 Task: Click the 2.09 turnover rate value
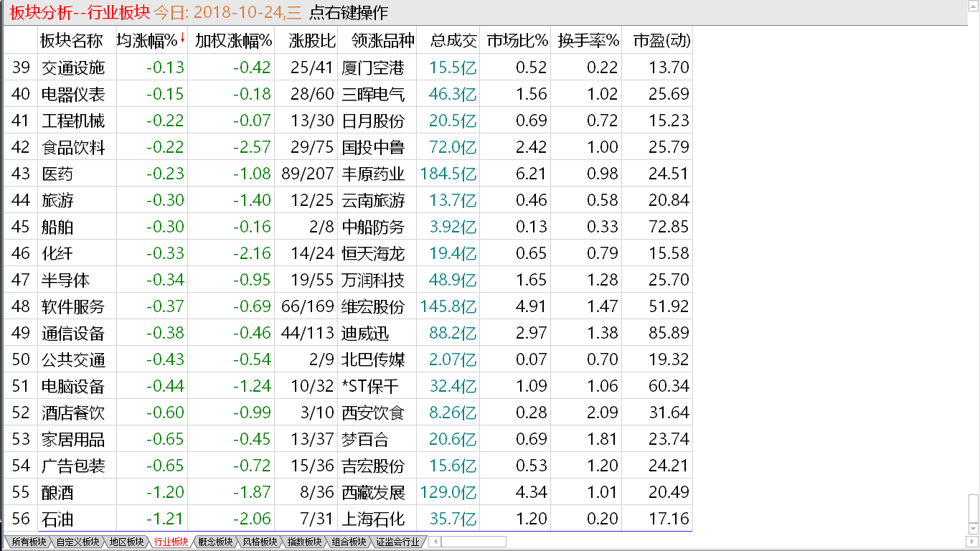(x=603, y=413)
